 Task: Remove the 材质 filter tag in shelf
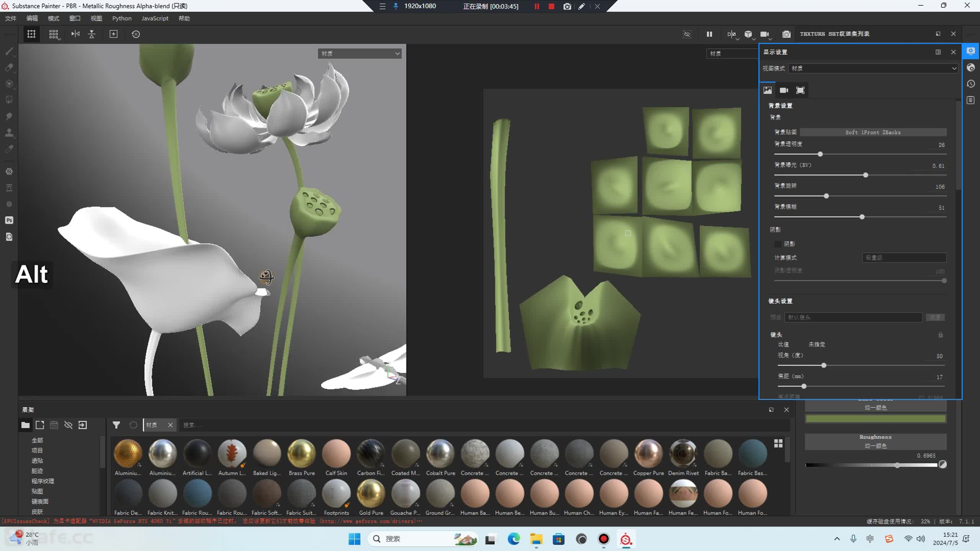click(171, 425)
